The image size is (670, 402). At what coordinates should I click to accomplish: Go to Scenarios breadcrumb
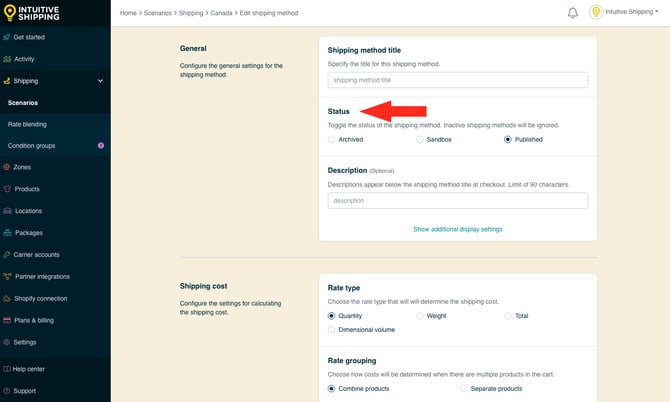pyautogui.click(x=158, y=13)
